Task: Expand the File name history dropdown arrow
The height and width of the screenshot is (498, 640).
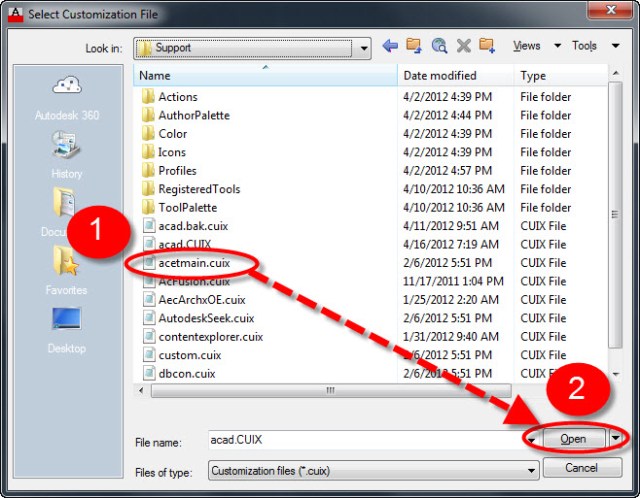Action: tap(531, 439)
